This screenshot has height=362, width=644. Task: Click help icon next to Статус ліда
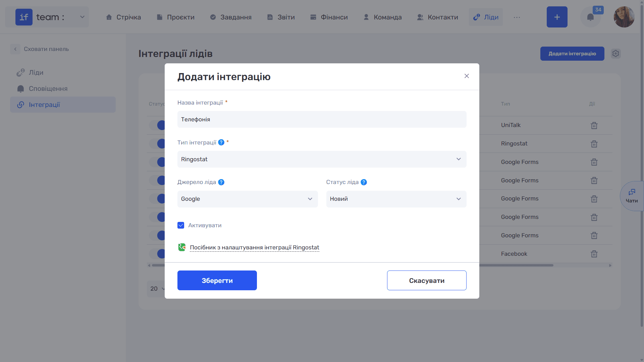click(364, 182)
